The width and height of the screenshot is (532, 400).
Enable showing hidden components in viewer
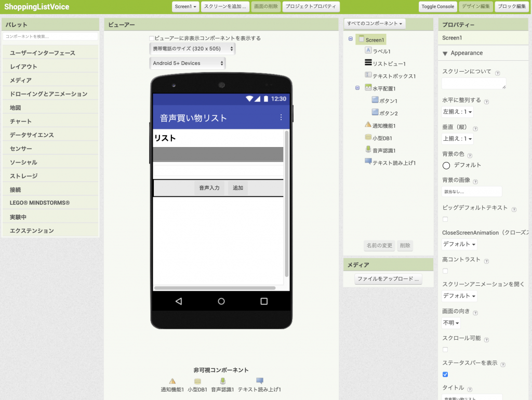pos(152,38)
